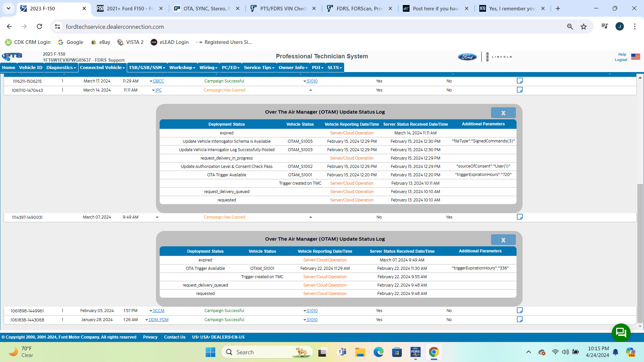
Task: Collapse status caret for 1061110-1470443 row
Action: click(x=311, y=90)
